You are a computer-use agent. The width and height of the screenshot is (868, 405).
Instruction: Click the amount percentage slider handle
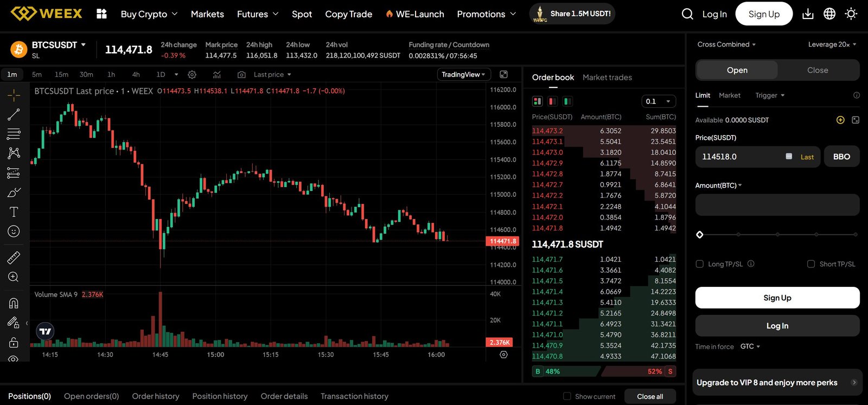[x=700, y=235]
